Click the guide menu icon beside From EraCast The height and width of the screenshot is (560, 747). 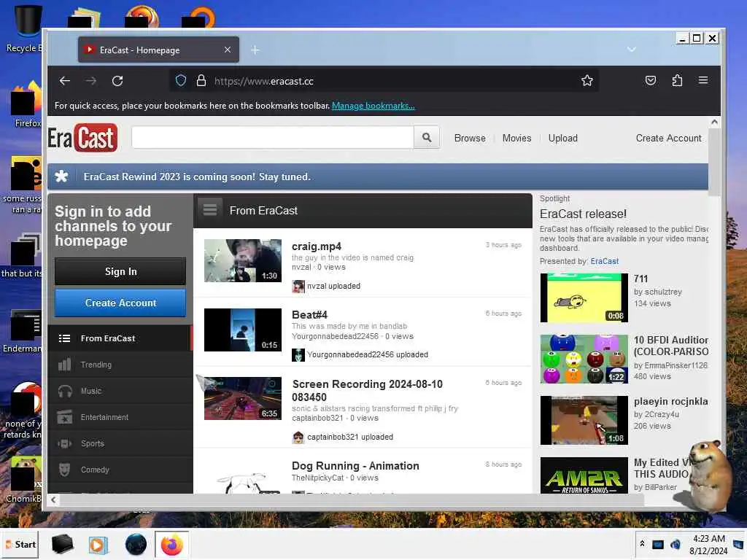(210, 210)
